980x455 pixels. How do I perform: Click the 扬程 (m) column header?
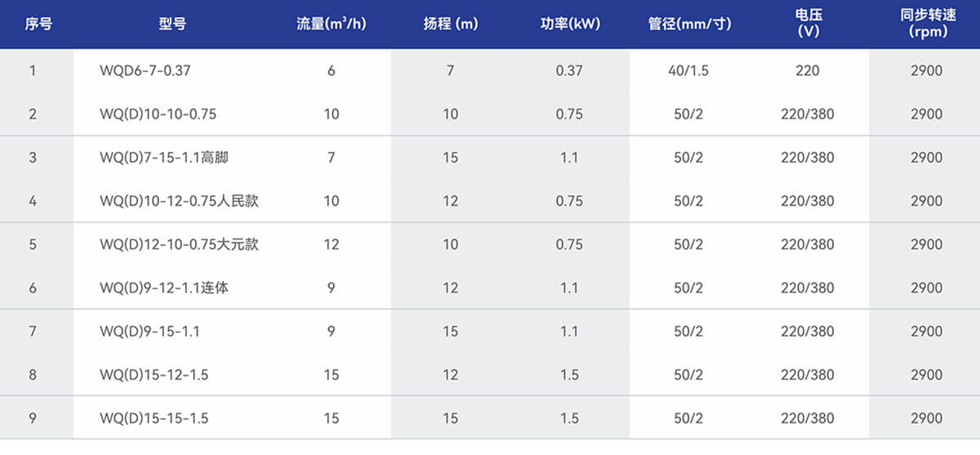[x=450, y=24]
